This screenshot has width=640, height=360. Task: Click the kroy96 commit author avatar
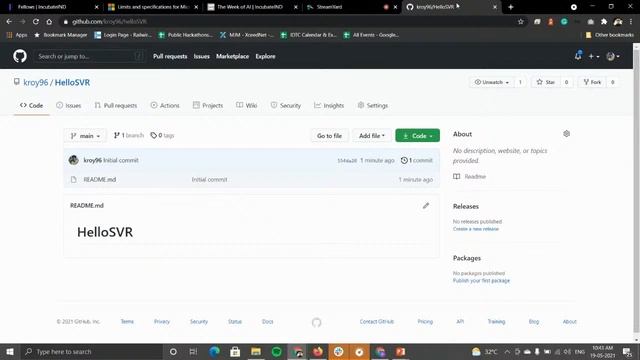coord(73,160)
